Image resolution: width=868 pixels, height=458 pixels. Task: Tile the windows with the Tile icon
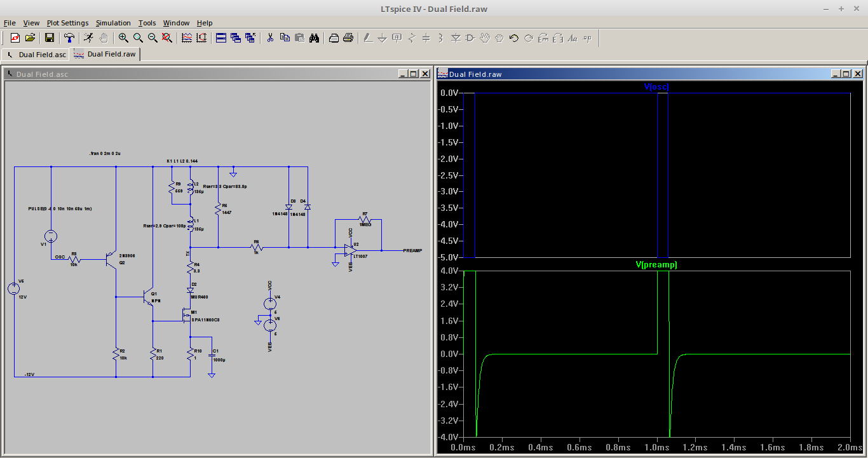[221, 38]
